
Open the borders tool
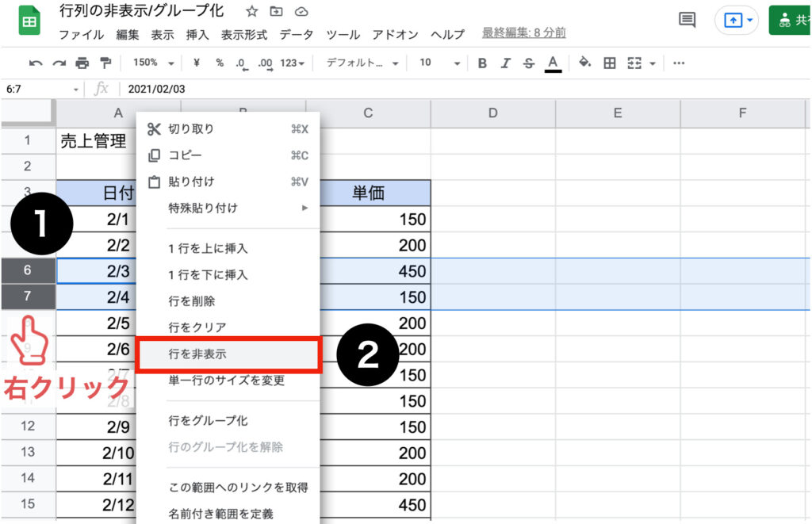click(610, 63)
